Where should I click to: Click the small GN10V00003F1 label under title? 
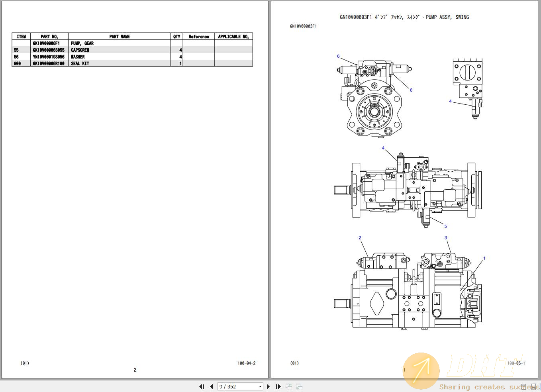coord(303,26)
